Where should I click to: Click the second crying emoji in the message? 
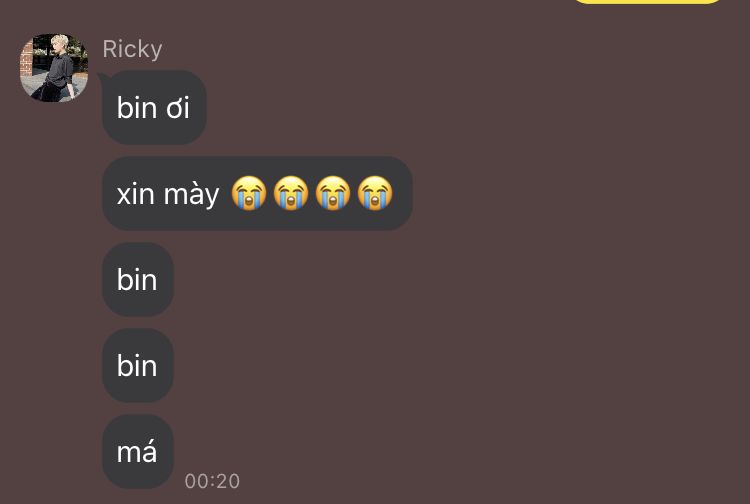click(291, 193)
